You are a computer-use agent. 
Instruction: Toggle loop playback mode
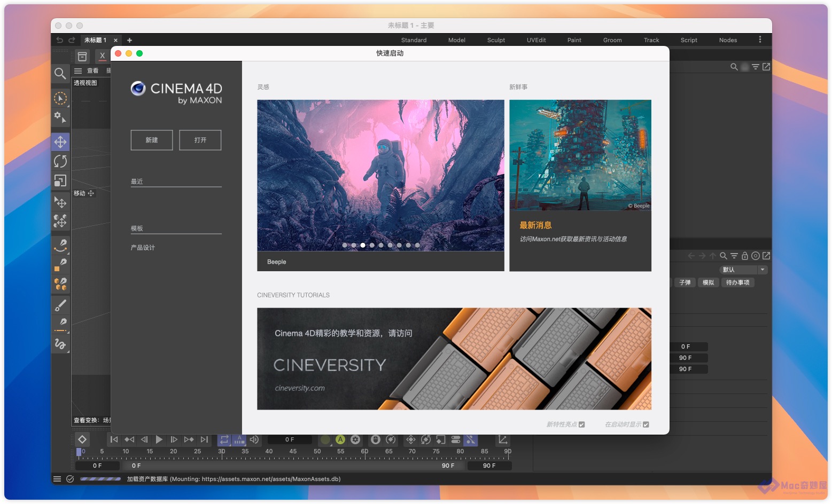pos(224,439)
